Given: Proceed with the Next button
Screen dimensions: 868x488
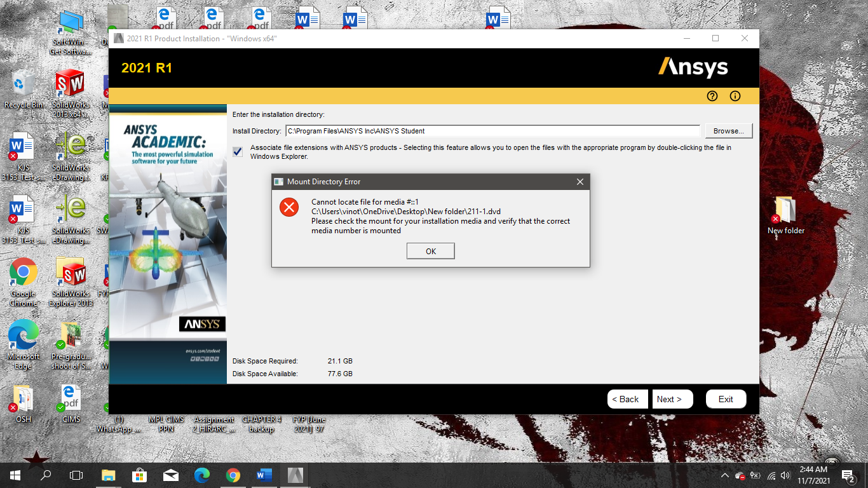Looking at the screenshot, I should 673,399.
